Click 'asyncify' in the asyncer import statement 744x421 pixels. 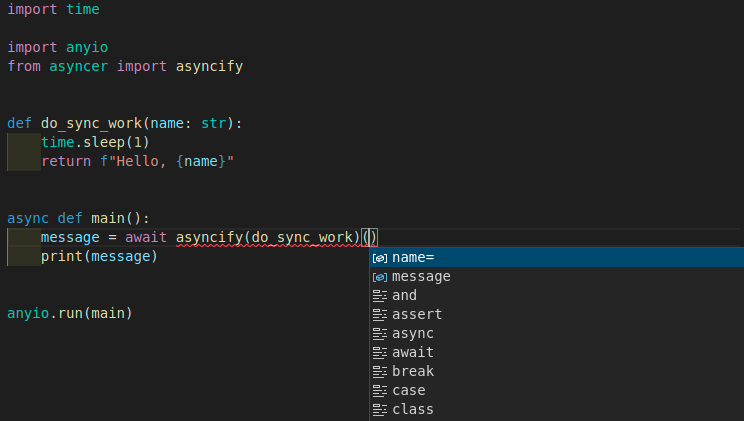209,66
